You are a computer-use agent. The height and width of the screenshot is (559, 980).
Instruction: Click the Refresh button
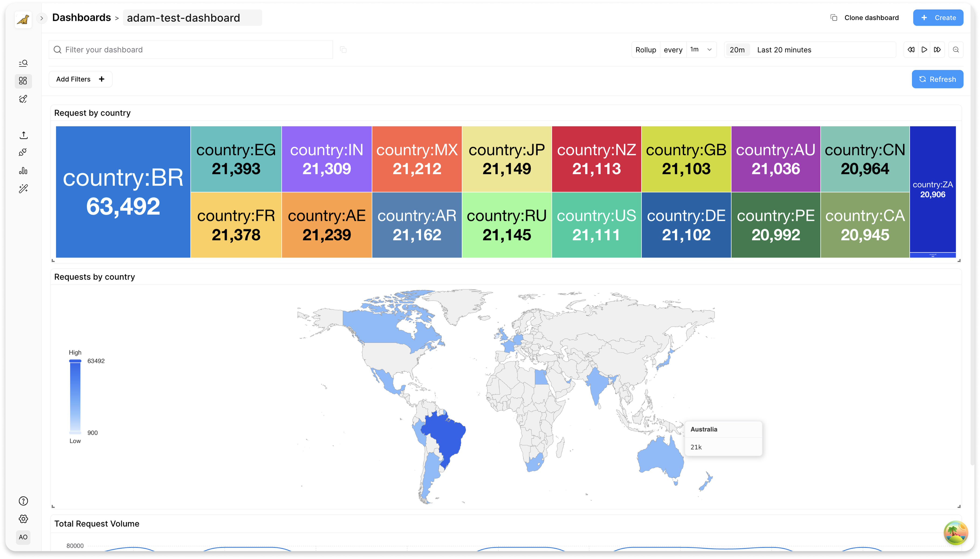pos(937,79)
